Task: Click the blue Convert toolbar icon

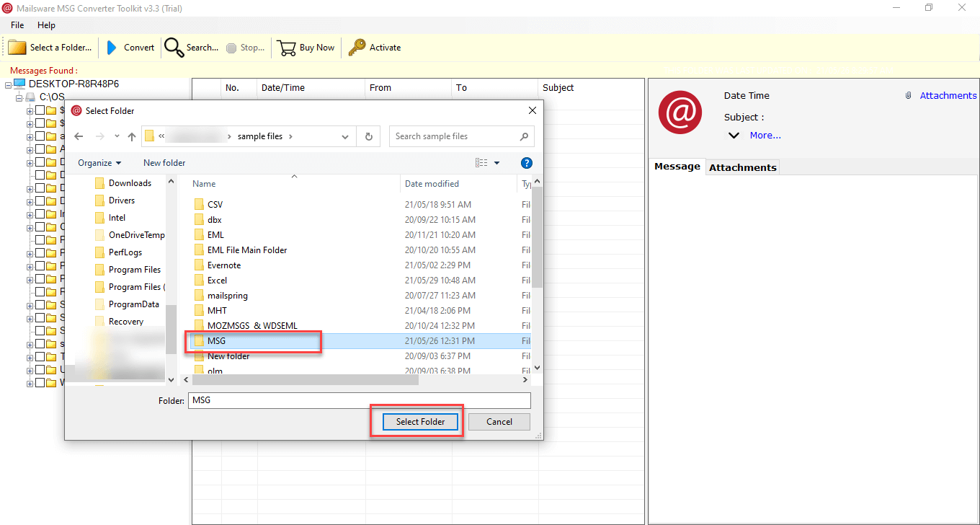Action: [x=112, y=48]
